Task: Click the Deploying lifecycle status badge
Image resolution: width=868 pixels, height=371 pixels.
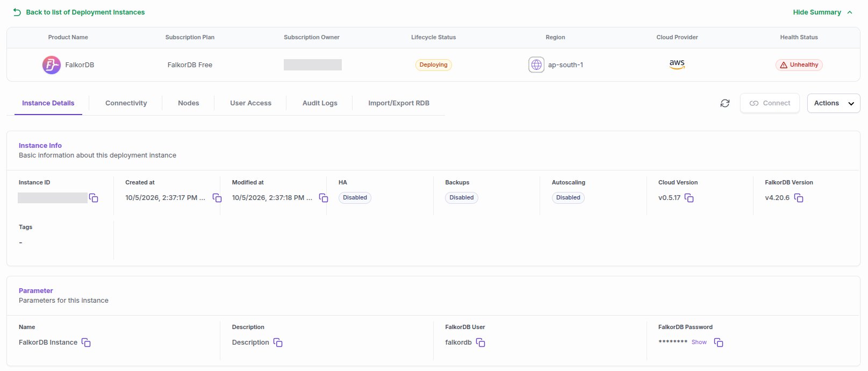Action: (x=434, y=65)
